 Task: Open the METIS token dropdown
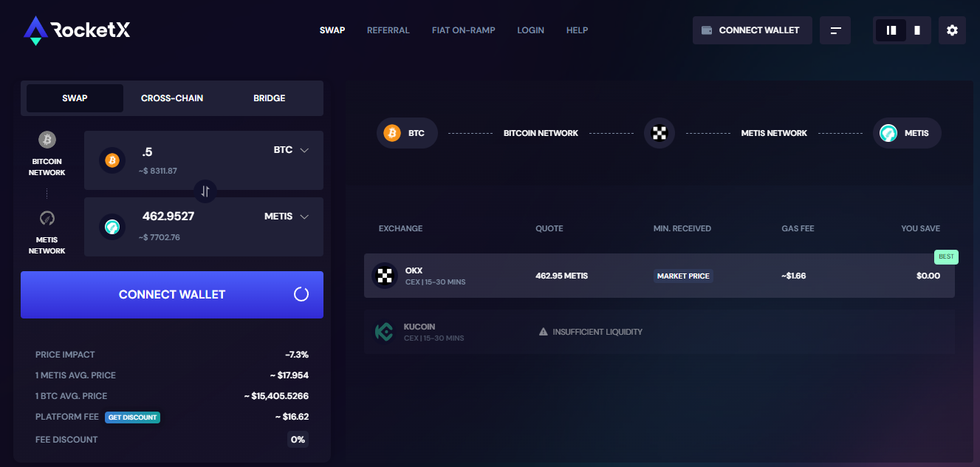(x=287, y=217)
